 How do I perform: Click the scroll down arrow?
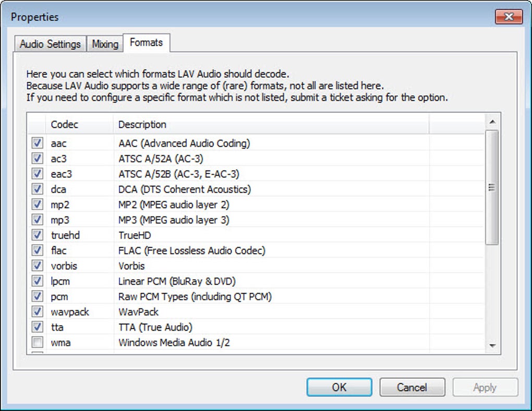click(x=492, y=346)
